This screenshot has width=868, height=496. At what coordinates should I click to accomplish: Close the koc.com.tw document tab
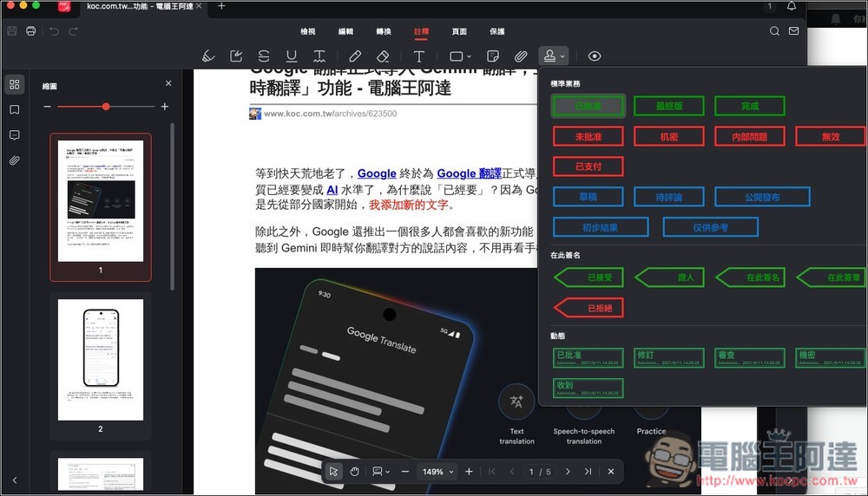pos(199,6)
